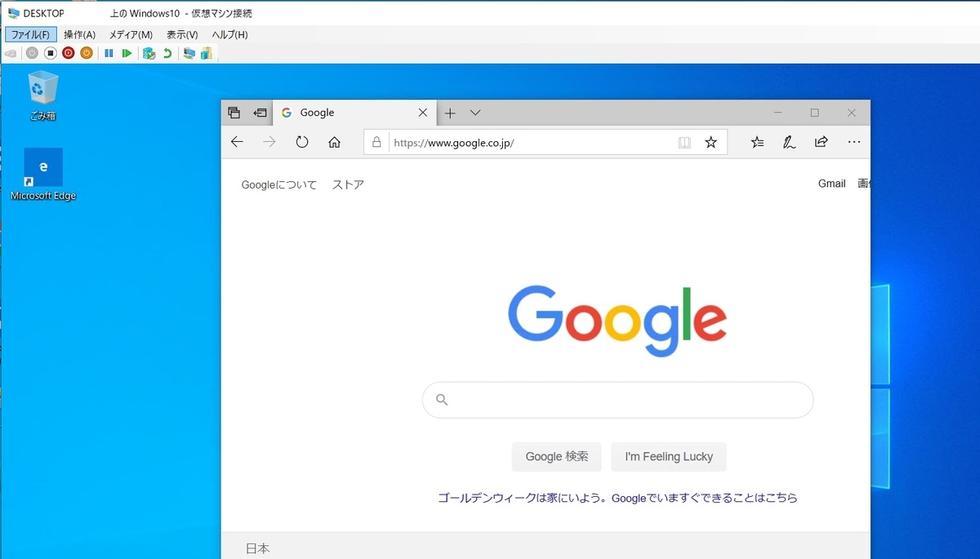Open the ファイル(F) menu
980x559 pixels.
(31, 34)
